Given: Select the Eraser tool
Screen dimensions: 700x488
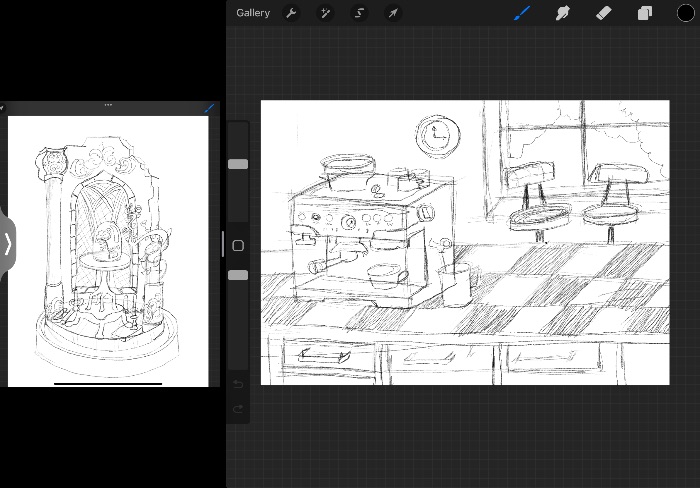Looking at the screenshot, I should [x=604, y=13].
